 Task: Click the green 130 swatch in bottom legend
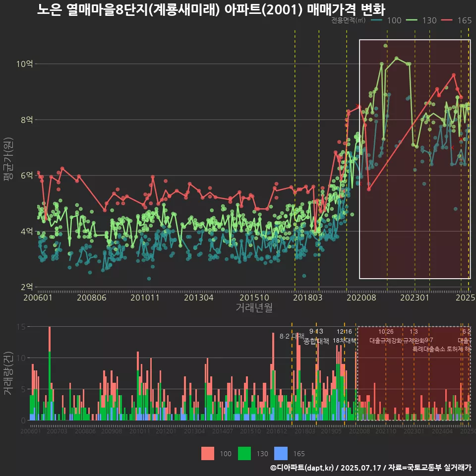[244, 454]
